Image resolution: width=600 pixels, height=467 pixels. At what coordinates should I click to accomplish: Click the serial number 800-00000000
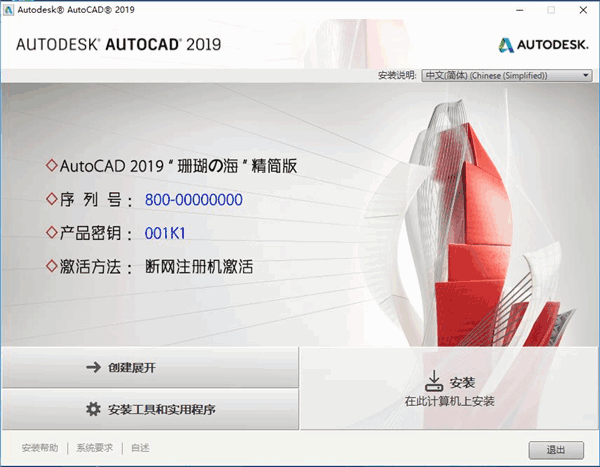click(x=193, y=200)
